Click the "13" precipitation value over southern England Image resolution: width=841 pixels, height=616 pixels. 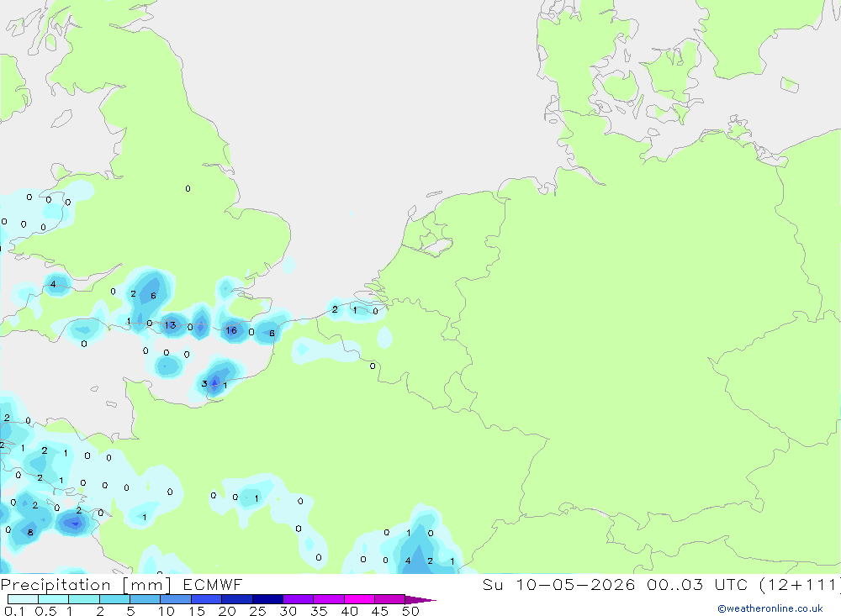tap(170, 325)
